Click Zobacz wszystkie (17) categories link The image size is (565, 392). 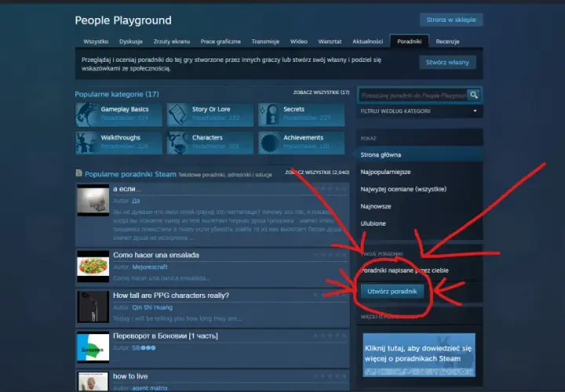321,93
